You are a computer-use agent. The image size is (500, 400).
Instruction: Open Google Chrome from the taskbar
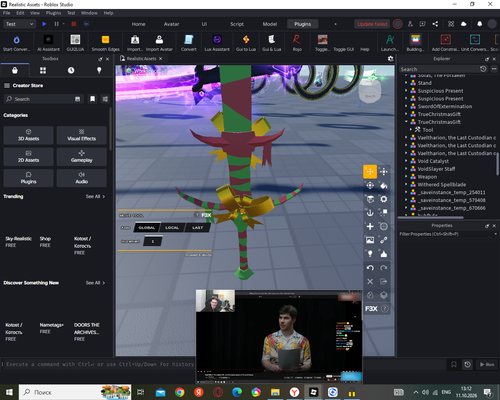pos(180,392)
